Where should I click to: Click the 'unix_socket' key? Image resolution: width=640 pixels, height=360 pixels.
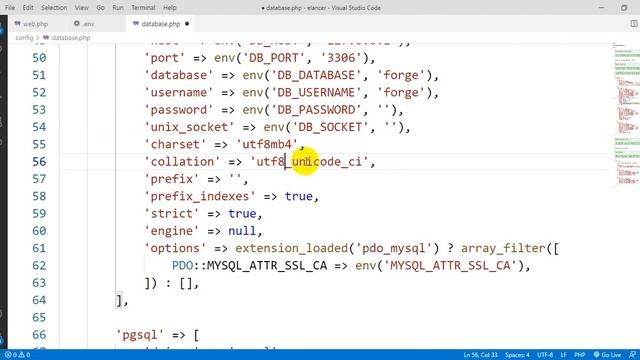[x=189, y=127]
